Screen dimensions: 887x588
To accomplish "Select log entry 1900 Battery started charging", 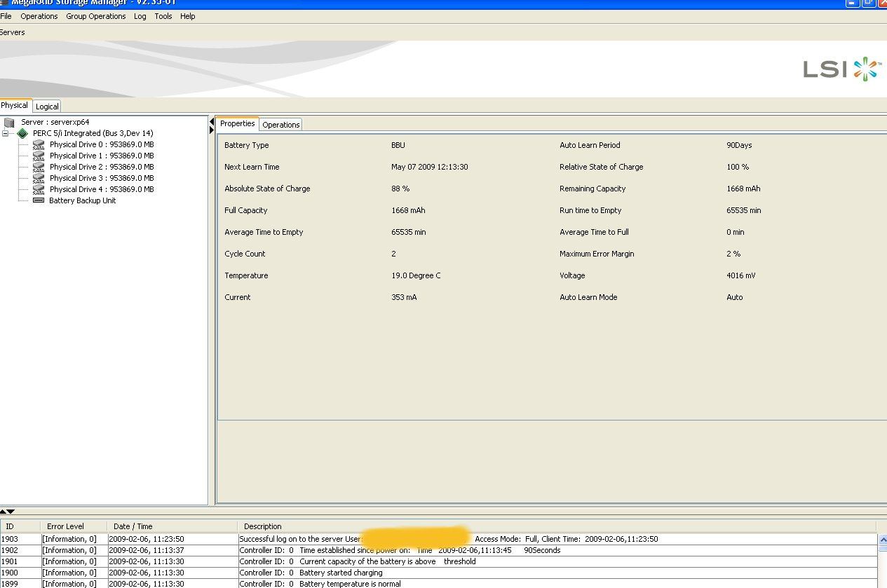I will pyautogui.click(x=439, y=573).
